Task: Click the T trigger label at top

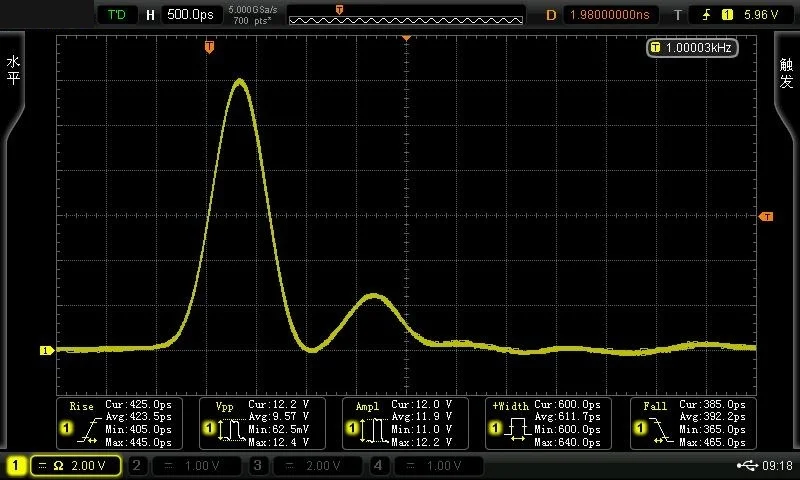Action: (678, 15)
